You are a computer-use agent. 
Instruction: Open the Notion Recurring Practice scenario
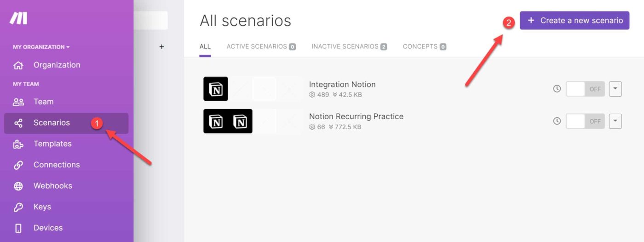click(x=356, y=116)
